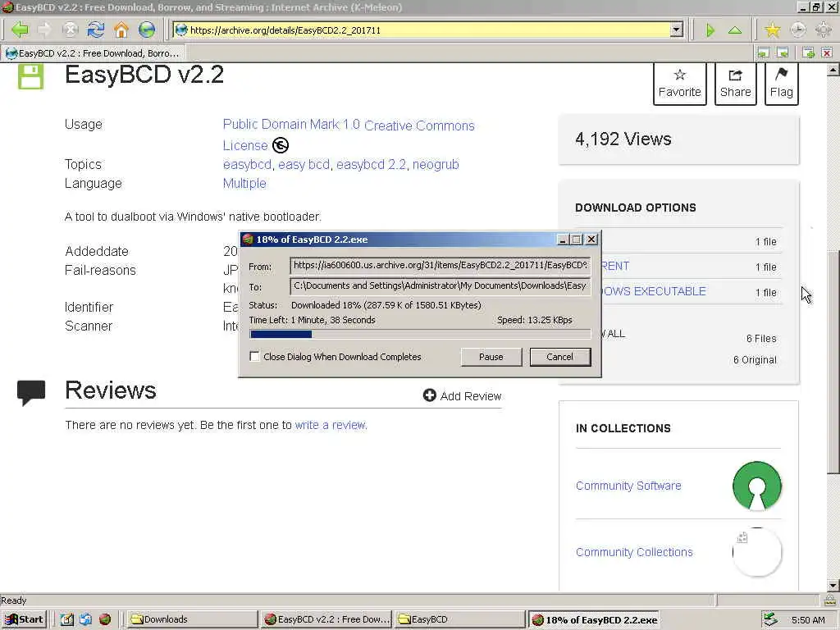
Task: Click system tray network icon
Action: [x=769, y=619]
